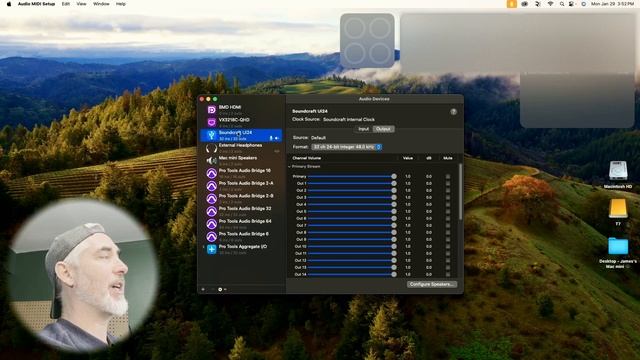Click the Pro Tools Audio Bridge 16 icon
The image size is (640, 360).
[x=211, y=173]
